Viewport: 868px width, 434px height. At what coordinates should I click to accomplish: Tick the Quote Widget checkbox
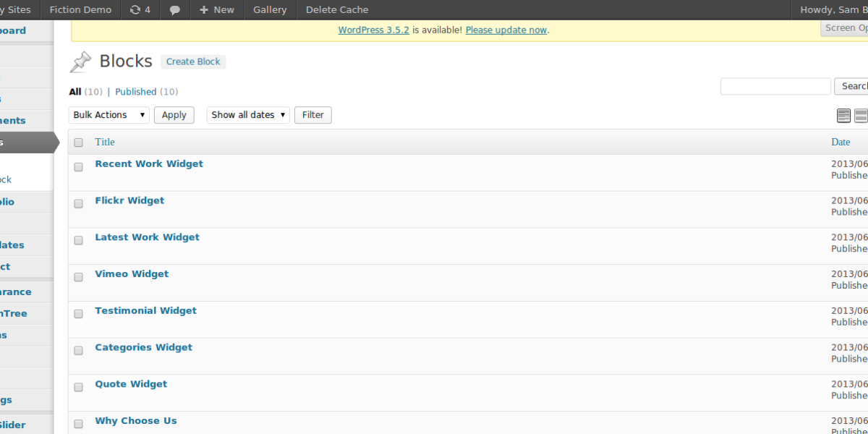point(79,387)
